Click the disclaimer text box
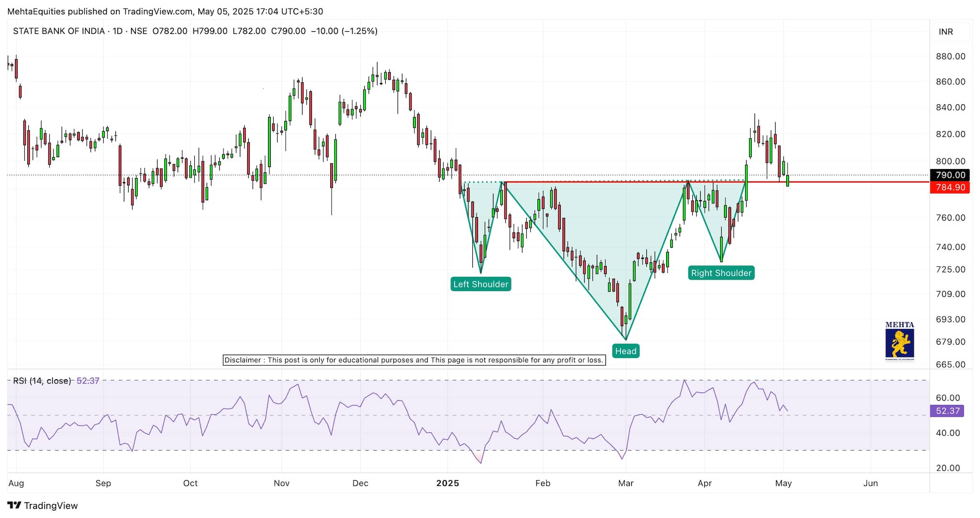This screenshot has height=518, width=980. (414, 360)
